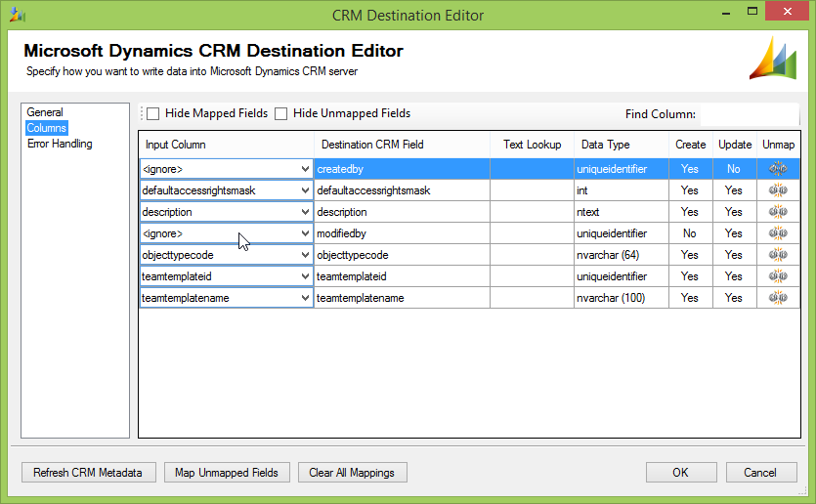Enable Hide Mapped Fields checkbox
The height and width of the screenshot is (504, 816).
[x=153, y=113]
